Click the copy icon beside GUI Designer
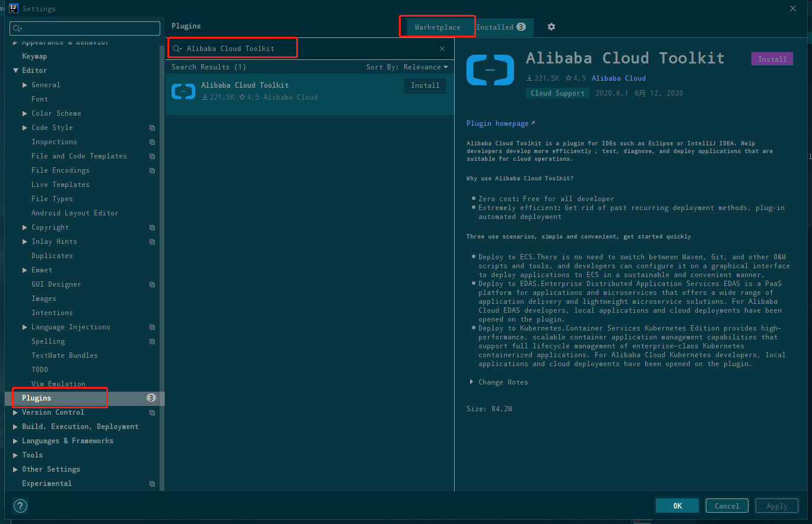 [x=152, y=284]
